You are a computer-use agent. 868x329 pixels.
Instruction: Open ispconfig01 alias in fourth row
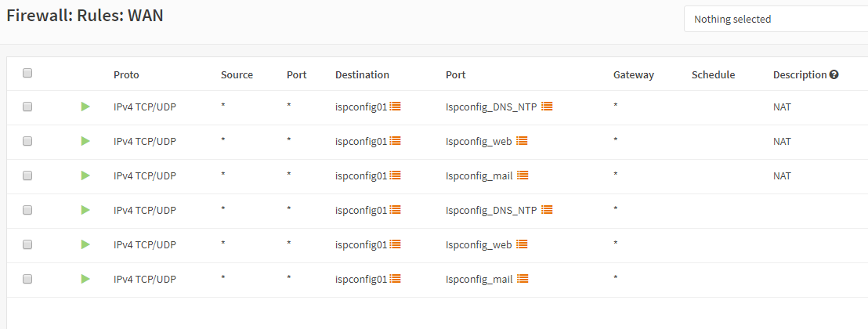coord(361,210)
